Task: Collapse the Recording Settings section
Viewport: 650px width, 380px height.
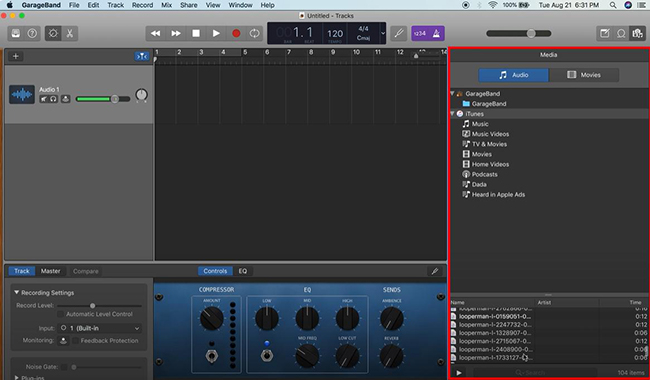Action: [17, 293]
